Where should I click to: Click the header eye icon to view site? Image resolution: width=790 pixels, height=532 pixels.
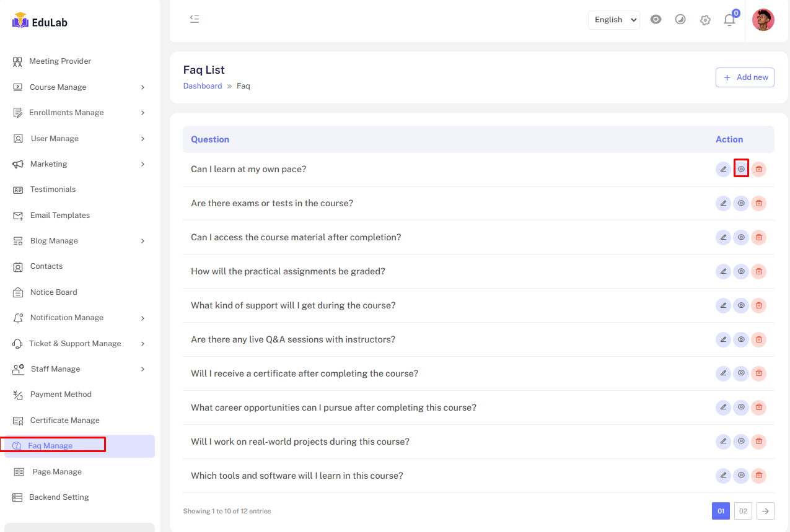[x=656, y=20]
